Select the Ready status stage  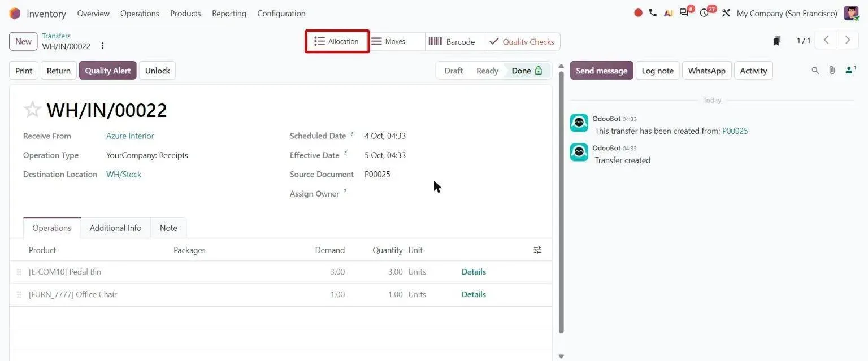pos(487,71)
